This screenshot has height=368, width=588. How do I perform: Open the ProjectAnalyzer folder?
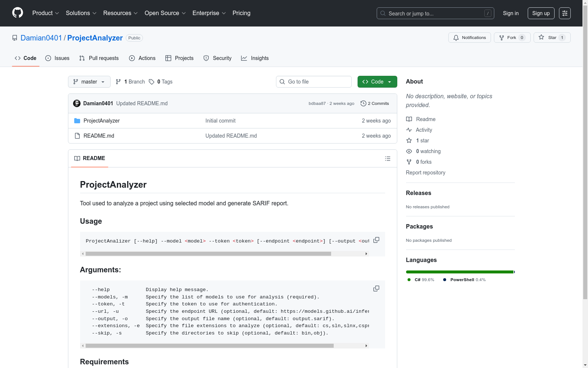(x=101, y=121)
